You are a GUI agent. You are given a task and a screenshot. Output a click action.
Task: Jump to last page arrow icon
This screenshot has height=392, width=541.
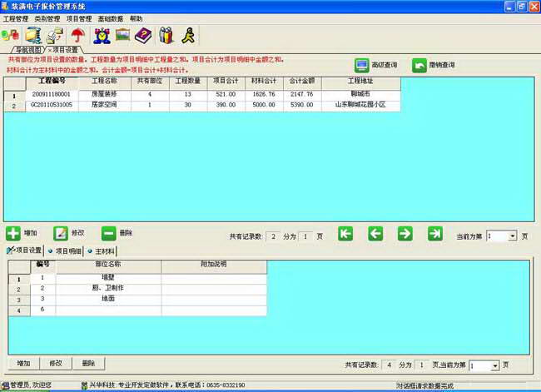435,234
